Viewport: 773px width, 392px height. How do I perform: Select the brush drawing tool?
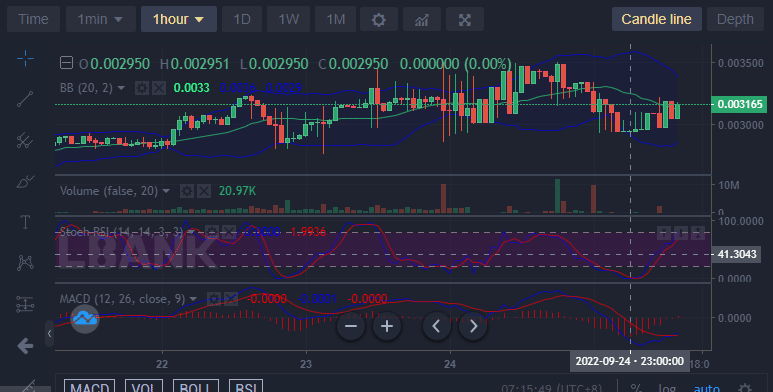click(25, 181)
